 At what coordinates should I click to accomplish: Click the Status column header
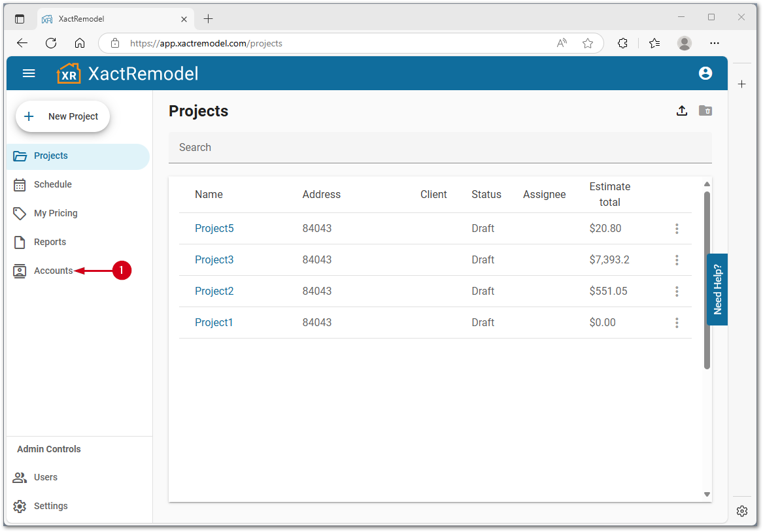click(x=486, y=195)
